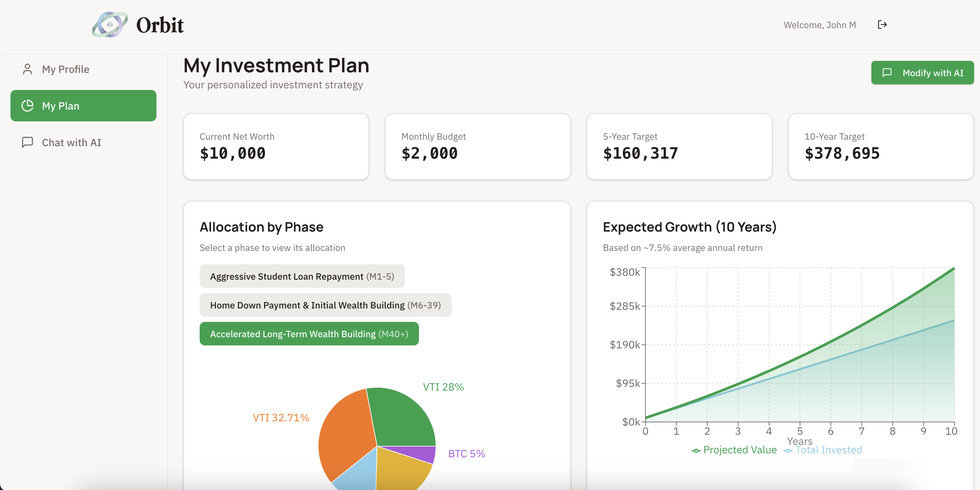
Task: Click the Allocation by Phase heading
Action: coord(261,227)
